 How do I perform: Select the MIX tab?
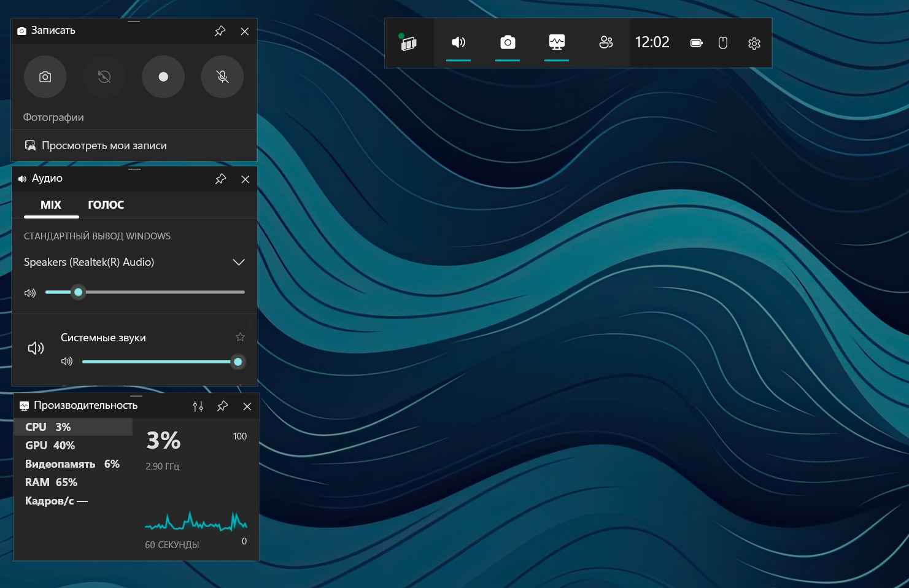click(51, 205)
